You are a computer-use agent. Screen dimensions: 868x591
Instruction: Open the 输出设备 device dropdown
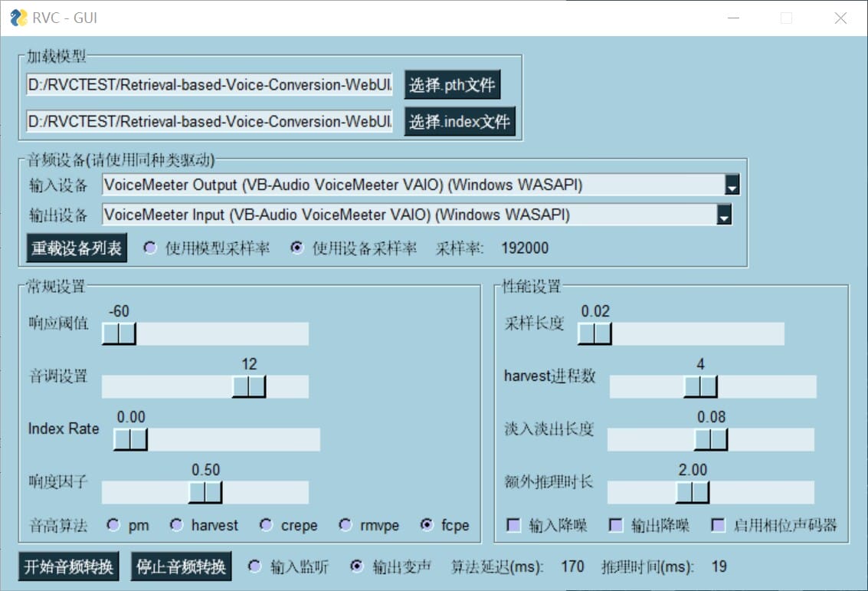tap(723, 215)
